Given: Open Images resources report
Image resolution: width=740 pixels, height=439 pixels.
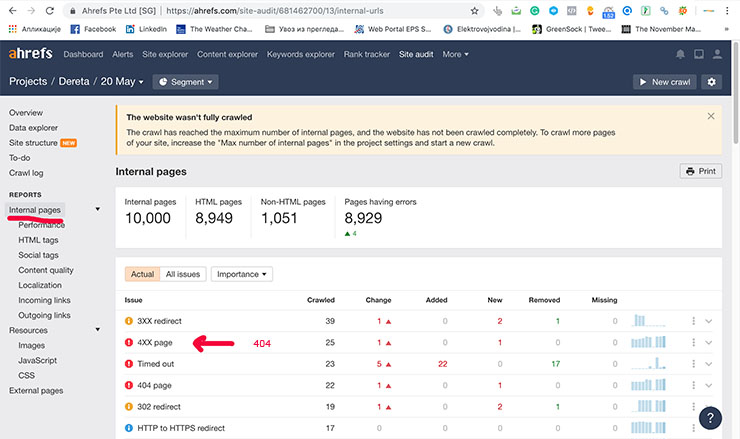Looking at the screenshot, I should (x=32, y=346).
